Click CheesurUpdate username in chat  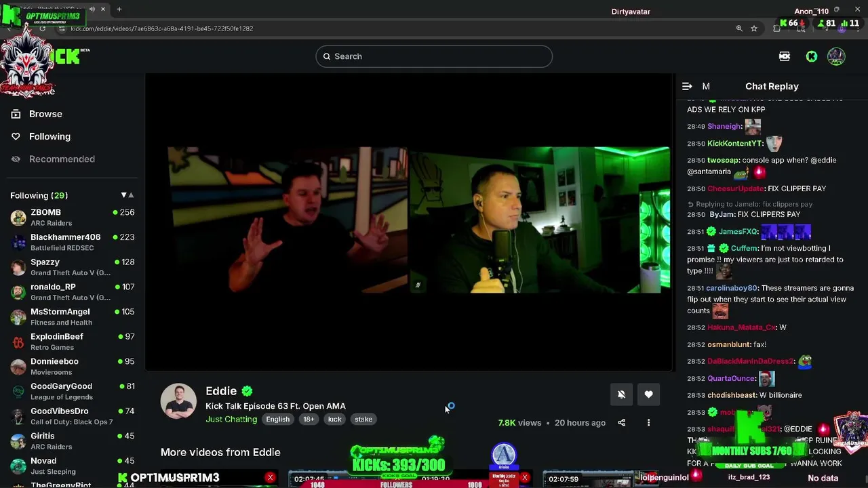736,188
